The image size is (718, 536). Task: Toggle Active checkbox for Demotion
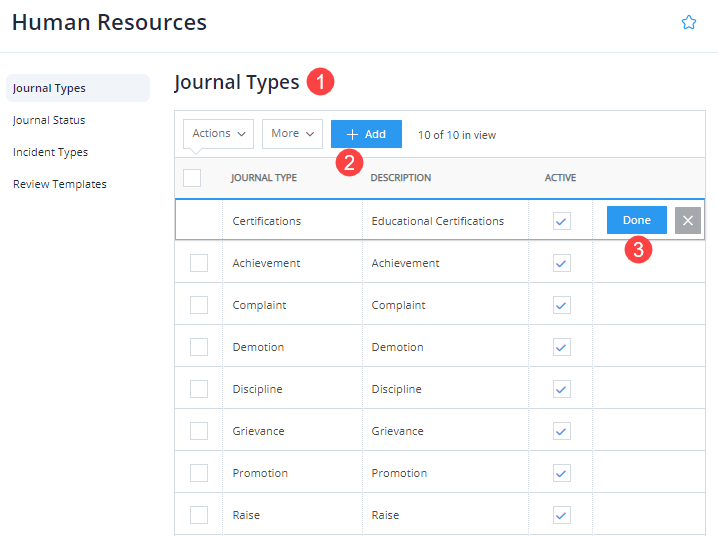(x=561, y=347)
